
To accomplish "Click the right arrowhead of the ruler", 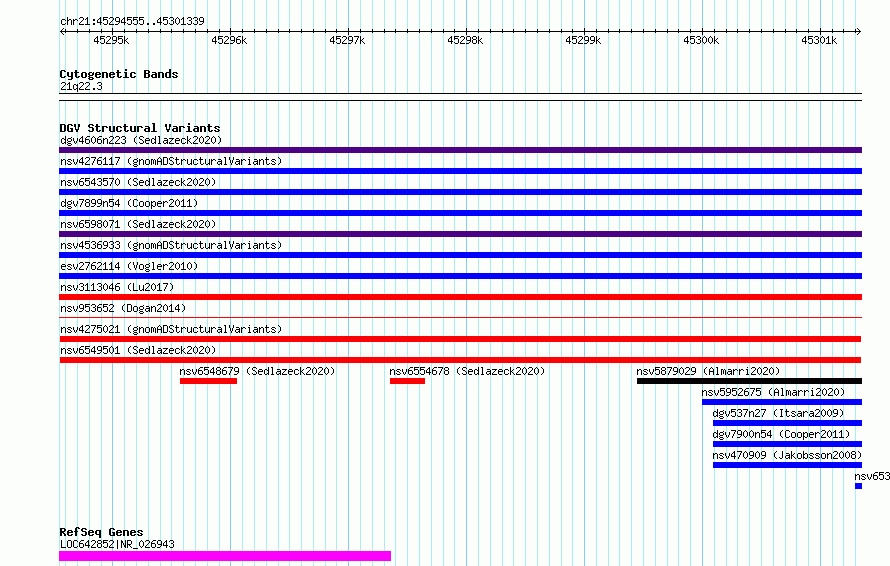I will (859, 31).
